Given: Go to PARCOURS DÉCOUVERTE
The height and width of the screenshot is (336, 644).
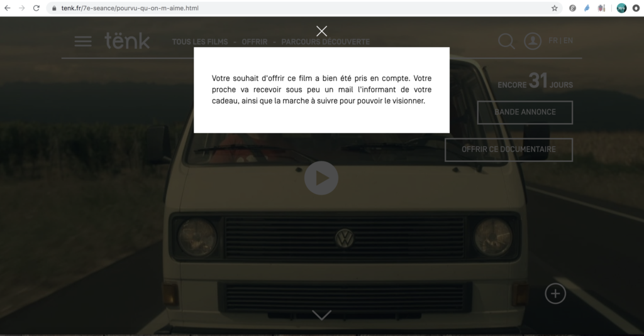Looking at the screenshot, I should click(x=325, y=42).
